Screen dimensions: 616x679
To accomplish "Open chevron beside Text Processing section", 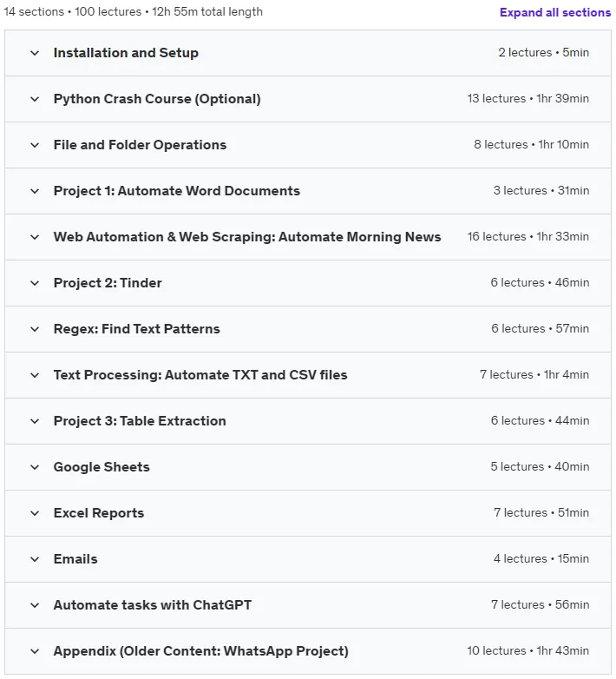I will 35,375.
